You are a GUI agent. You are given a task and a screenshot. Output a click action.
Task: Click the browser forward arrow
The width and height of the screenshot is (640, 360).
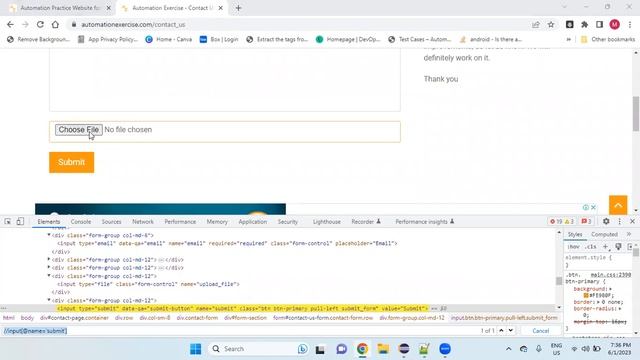[x=25, y=24]
